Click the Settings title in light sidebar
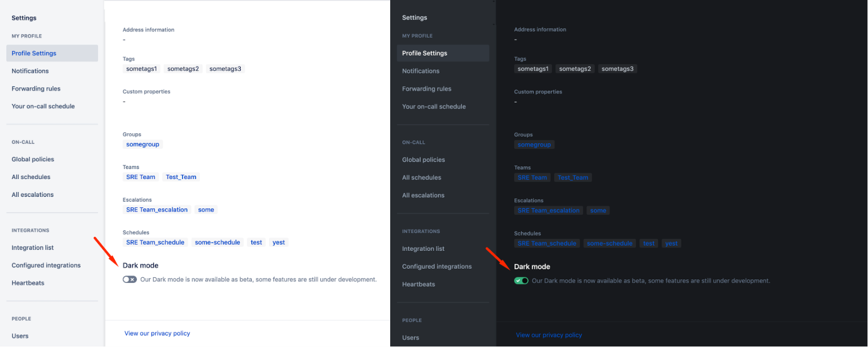 pyautogui.click(x=24, y=18)
